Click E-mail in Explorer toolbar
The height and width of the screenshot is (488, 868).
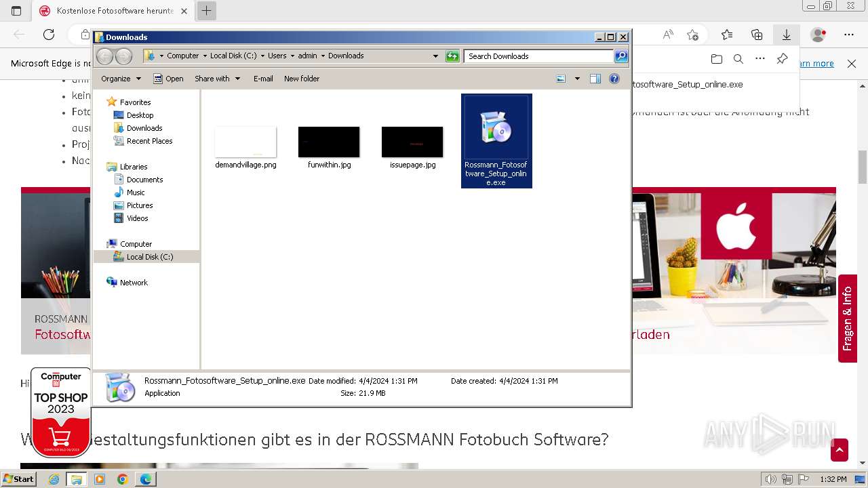click(263, 79)
